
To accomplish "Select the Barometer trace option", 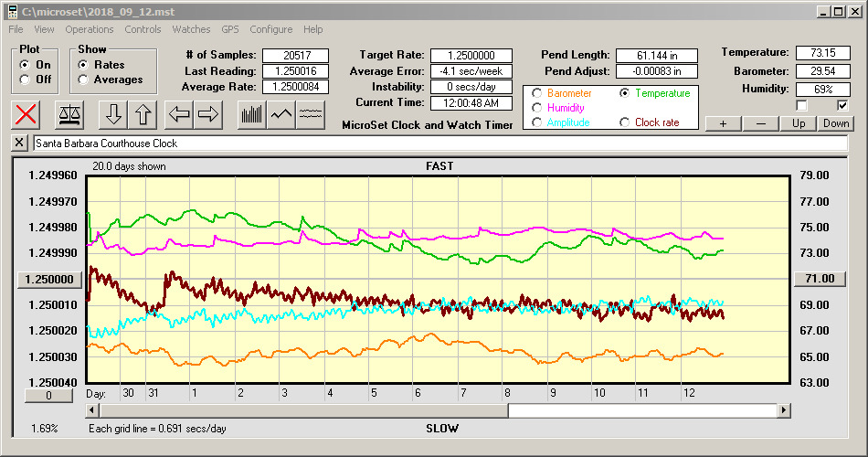I will tap(536, 93).
